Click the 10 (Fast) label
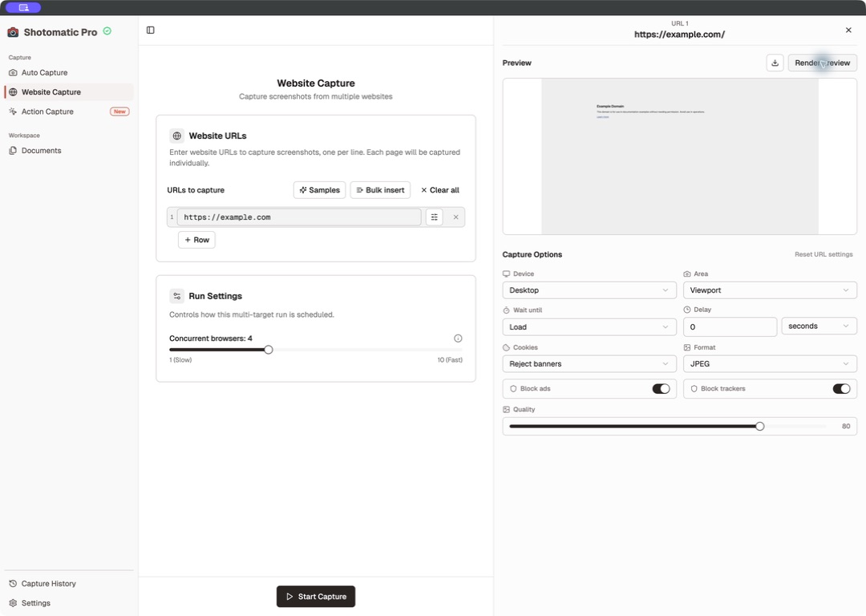866x616 pixels. (450, 359)
